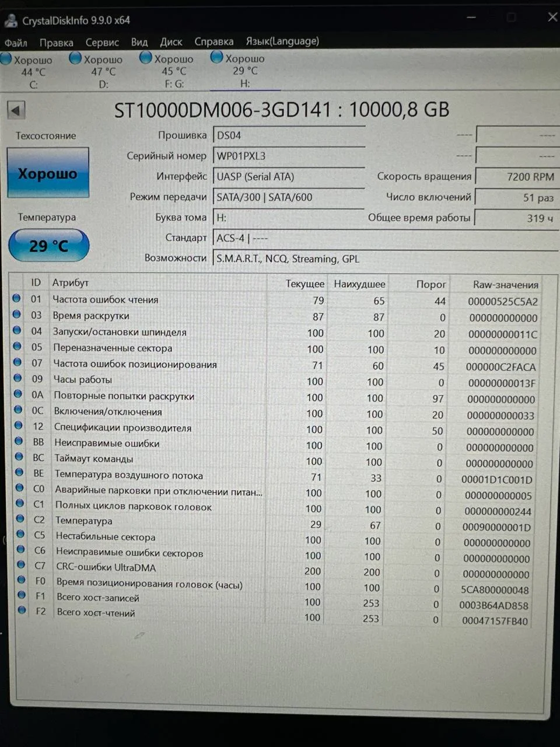The image size is (560, 747).
Task: Click the power-on count value 51 раз
Action: point(518,197)
